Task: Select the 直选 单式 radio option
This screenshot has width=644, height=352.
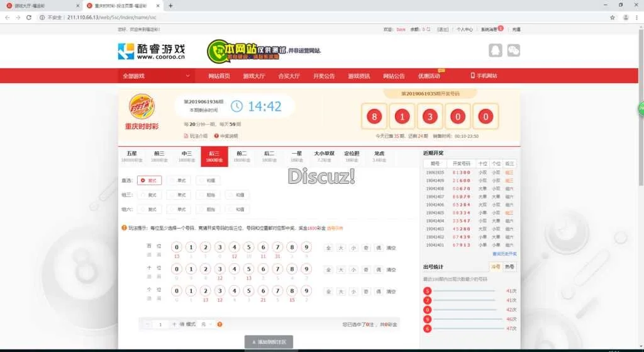Action: pos(178,180)
